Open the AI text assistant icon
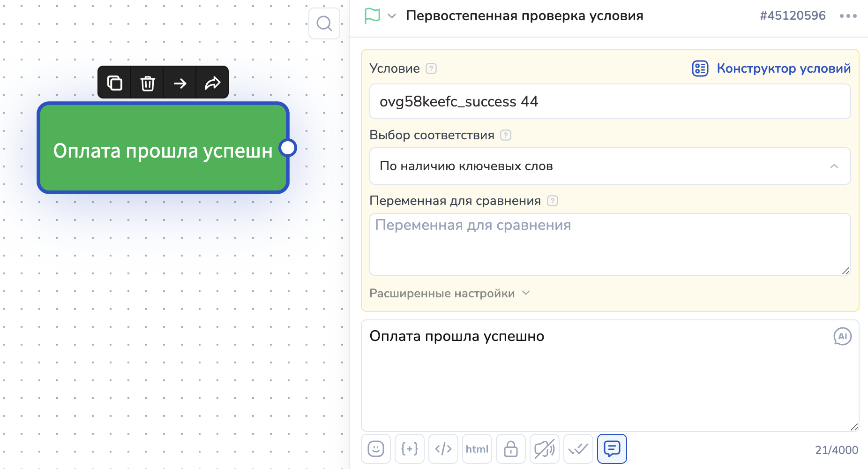This screenshot has height=469, width=868. tap(842, 336)
